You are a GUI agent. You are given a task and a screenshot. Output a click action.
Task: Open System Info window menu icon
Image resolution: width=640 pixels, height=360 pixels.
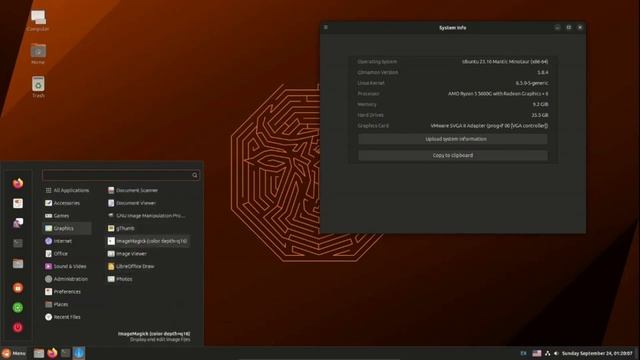[x=326, y=27]
